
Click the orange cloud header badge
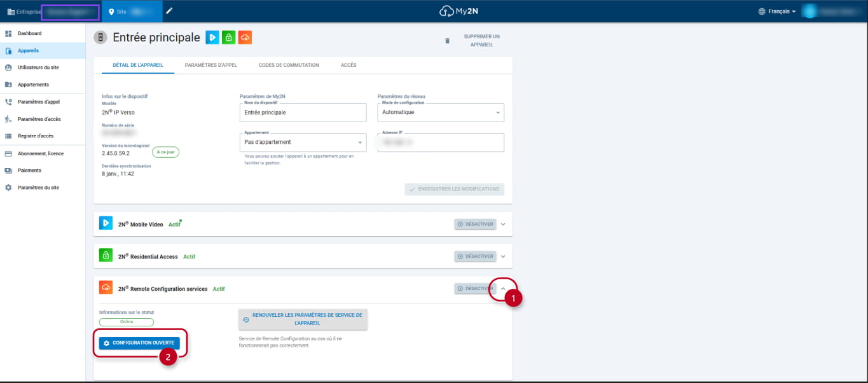[x=245, y=38]
